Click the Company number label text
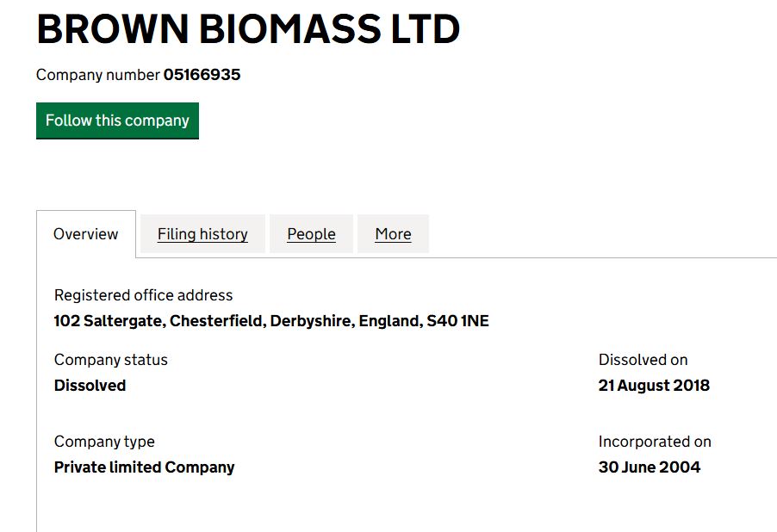Screen dimensions: 777x532 click(x=98, y=75)
